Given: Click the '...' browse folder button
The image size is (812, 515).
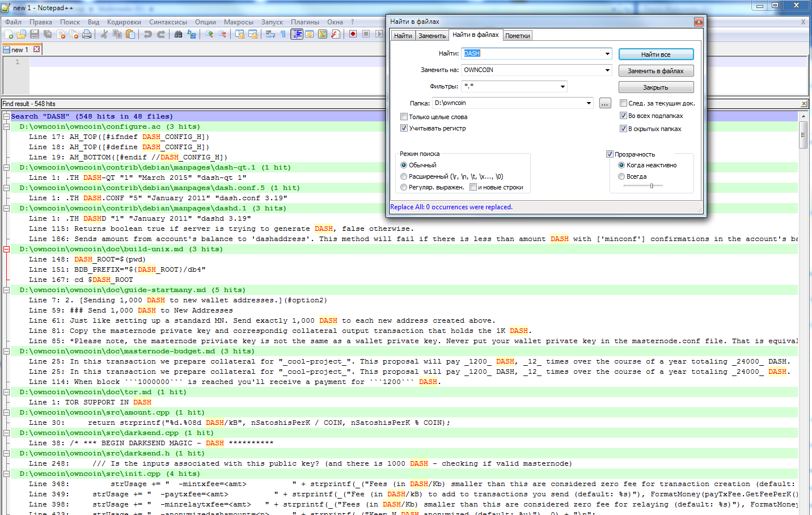Looking at the screenshot, I should 605,103.
